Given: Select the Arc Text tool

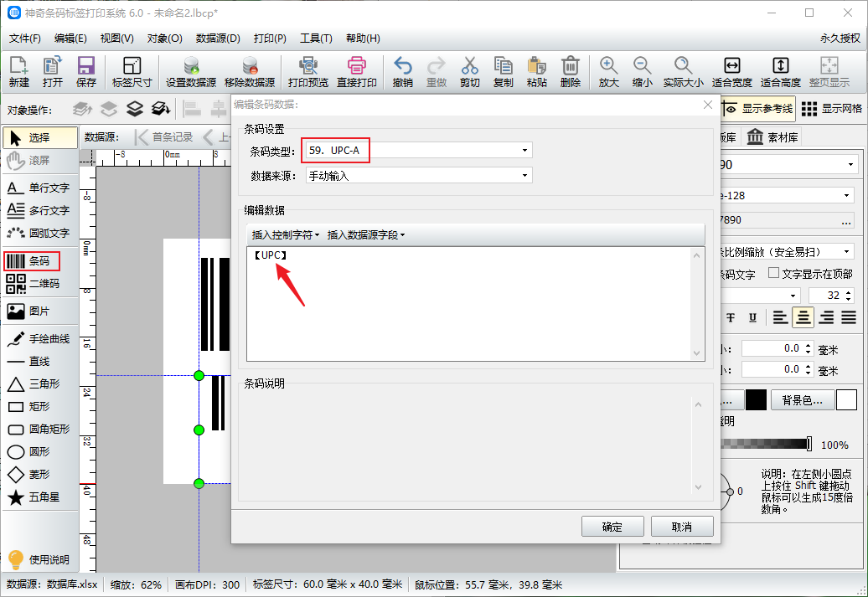Looking at the screenshot, I should click(x=38, y=233).
